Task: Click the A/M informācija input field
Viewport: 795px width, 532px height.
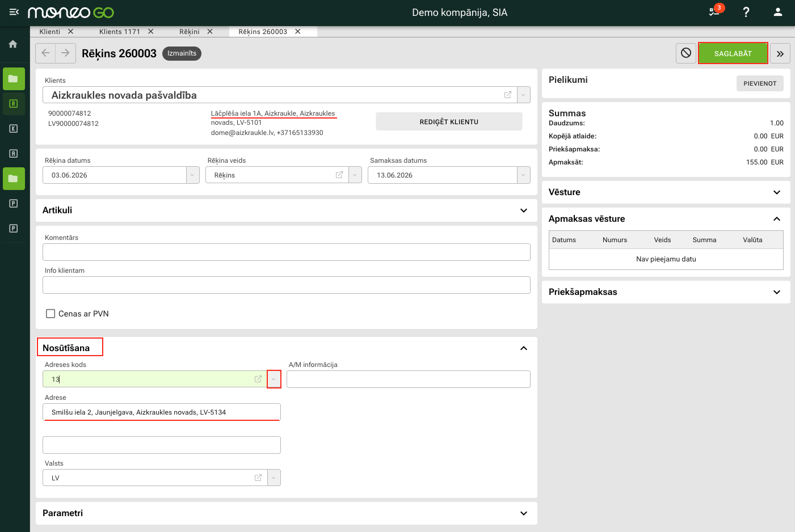Action: coord(409,379)
